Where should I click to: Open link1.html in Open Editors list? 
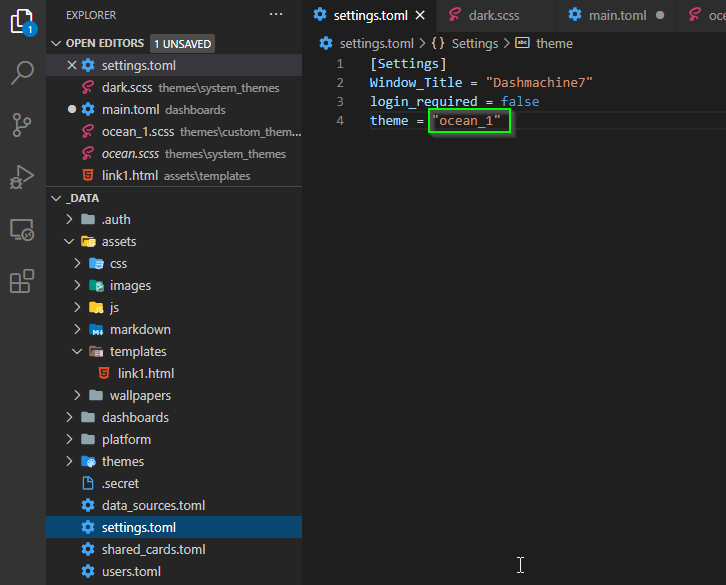(x=174, y=176)
